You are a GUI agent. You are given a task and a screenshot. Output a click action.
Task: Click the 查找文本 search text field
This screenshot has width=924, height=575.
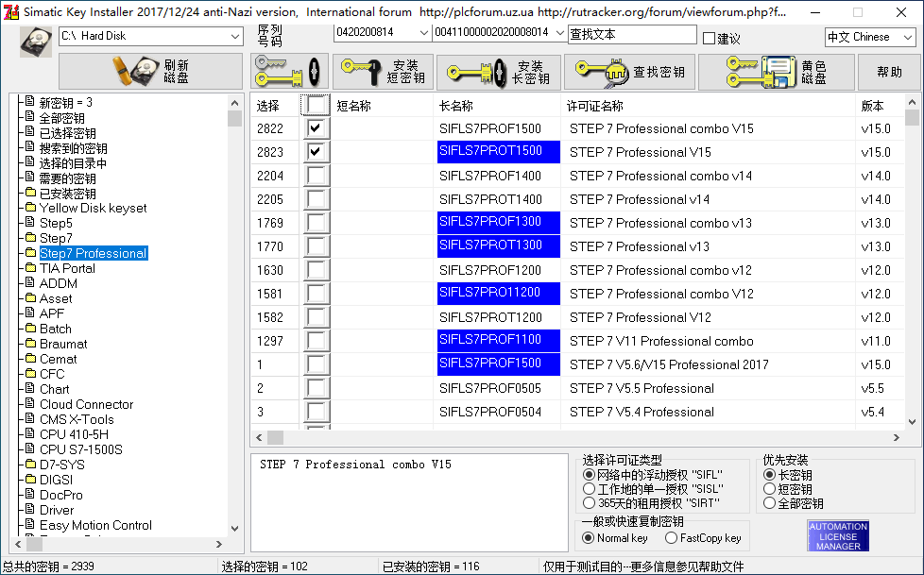pos(632,34)
